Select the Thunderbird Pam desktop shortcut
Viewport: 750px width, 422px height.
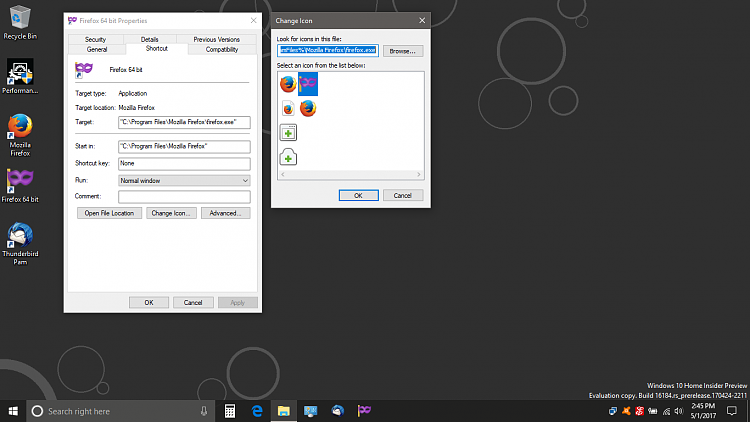pyautogui.click(x=20, y=243)
